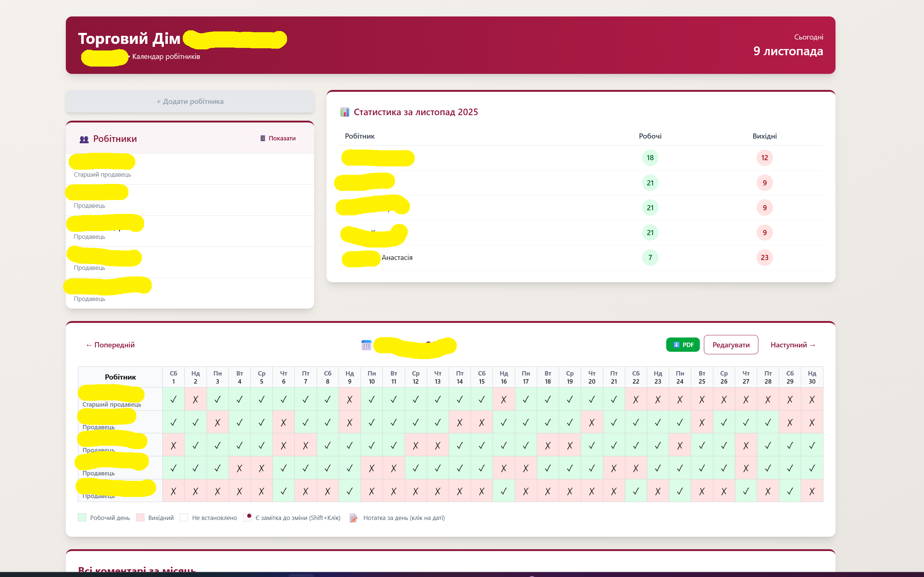Click the notepad icon by Нотатка за день
Viewport: 924px width, 577px height.
pyautogui.click(x=353, y=518)
